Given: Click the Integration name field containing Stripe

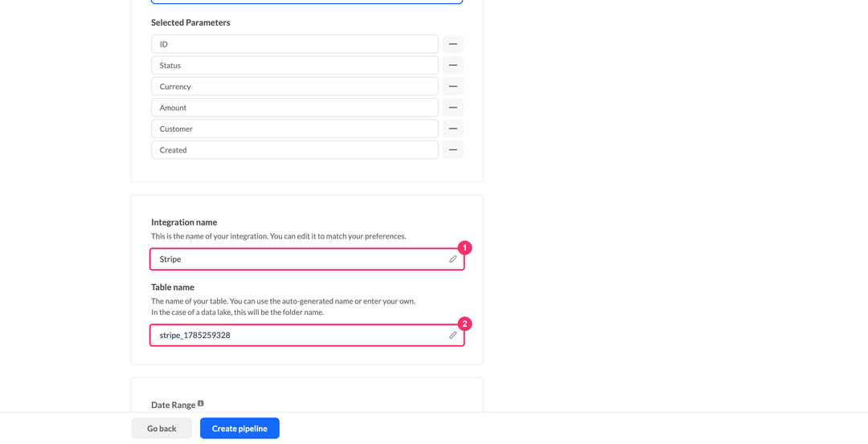Looking at the screenshot, I should [307, 259].
